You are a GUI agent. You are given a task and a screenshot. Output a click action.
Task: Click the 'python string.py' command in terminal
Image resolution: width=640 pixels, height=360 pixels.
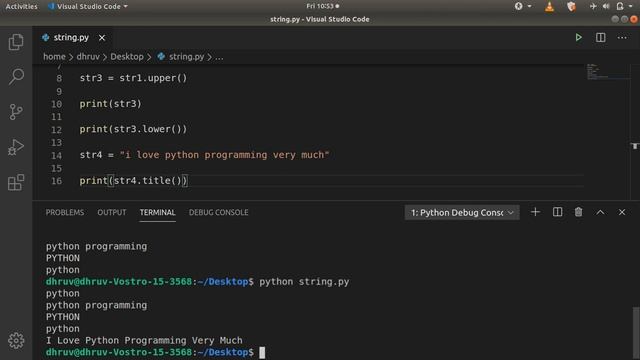point(304,282)
